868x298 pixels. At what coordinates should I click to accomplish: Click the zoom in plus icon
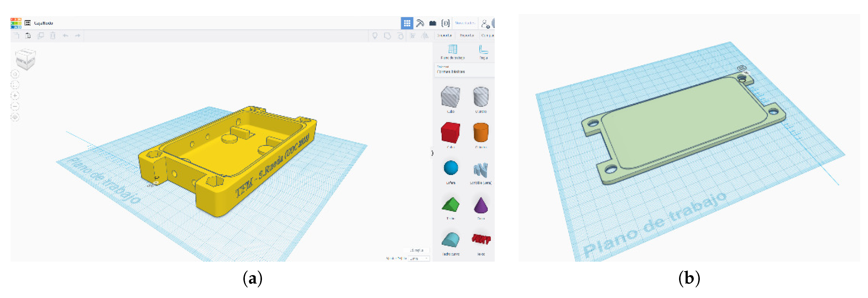15,96
